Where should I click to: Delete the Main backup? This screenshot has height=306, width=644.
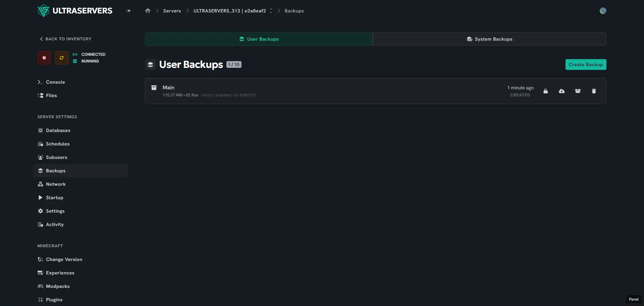(x=594, y=91)
